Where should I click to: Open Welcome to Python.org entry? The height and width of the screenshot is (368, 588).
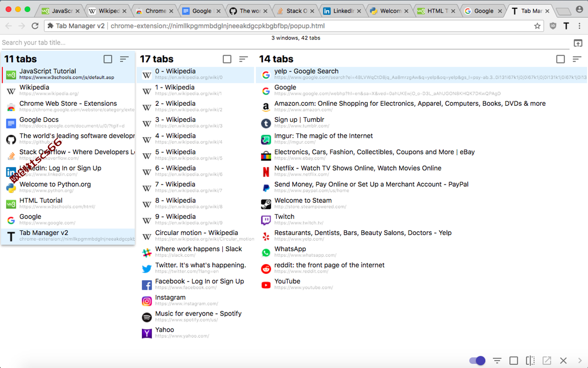pos(68,188)
